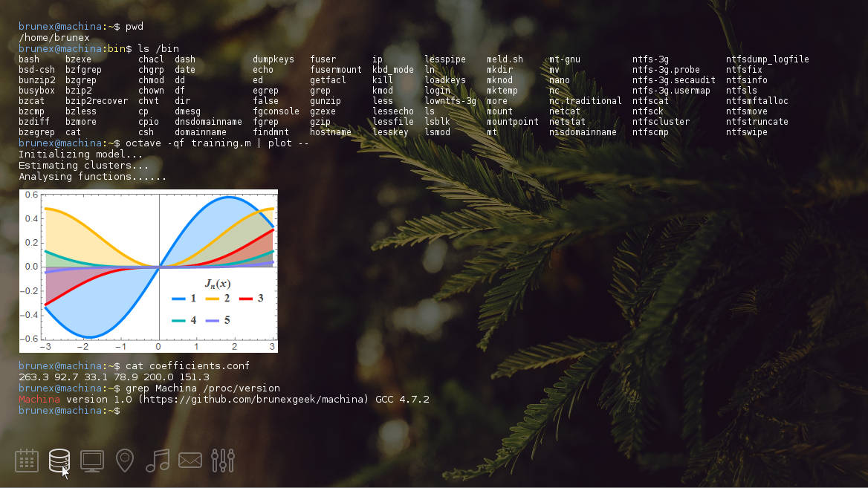Select the 'mountpoint' entry

tap(513, 122)
